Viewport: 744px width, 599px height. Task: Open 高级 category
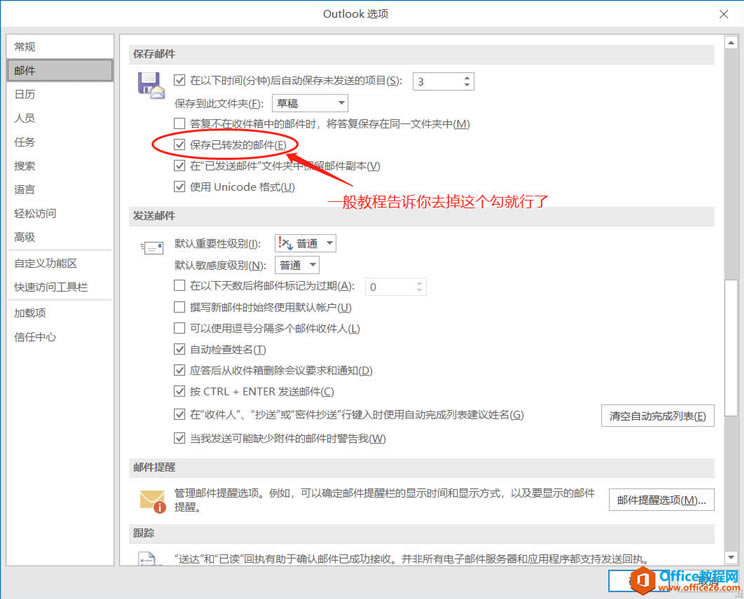point(60,237)
